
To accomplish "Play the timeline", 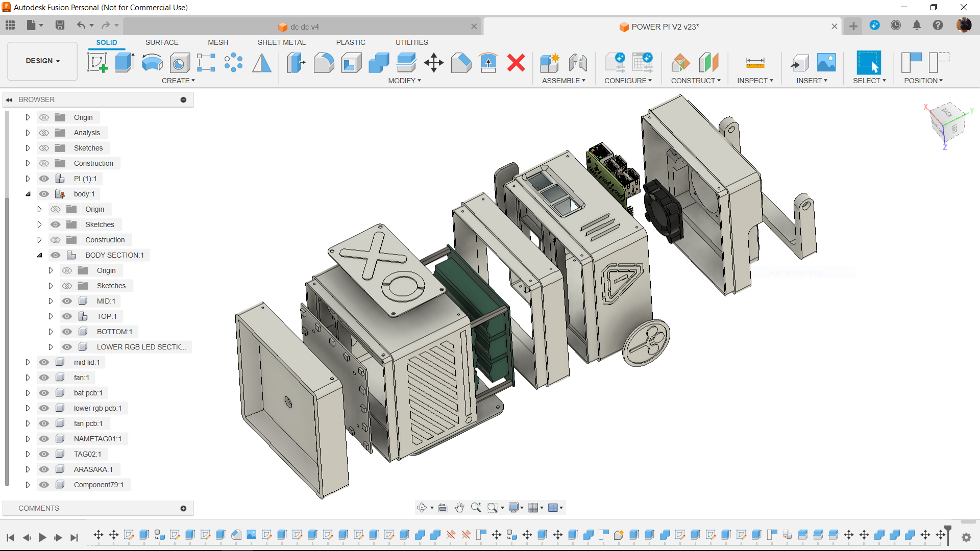I will (x=42, y=537).
